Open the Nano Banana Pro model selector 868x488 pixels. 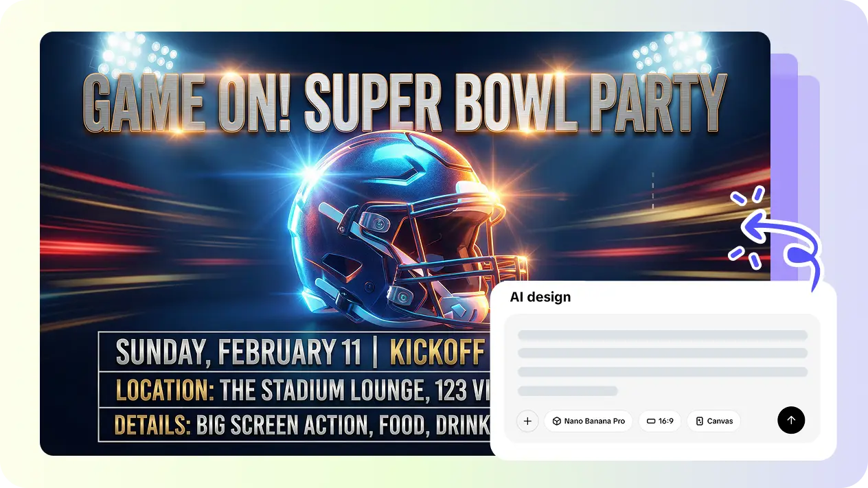[588, 421]
